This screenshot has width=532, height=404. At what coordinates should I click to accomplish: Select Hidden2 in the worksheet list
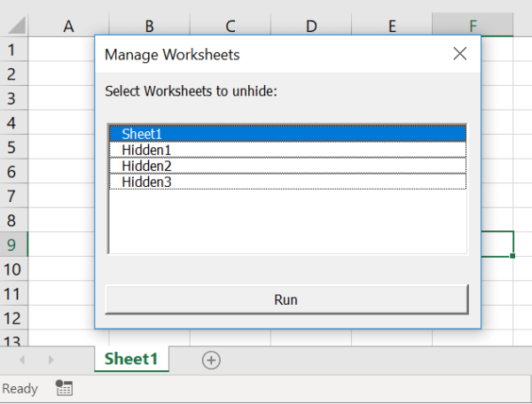[287, 166]
